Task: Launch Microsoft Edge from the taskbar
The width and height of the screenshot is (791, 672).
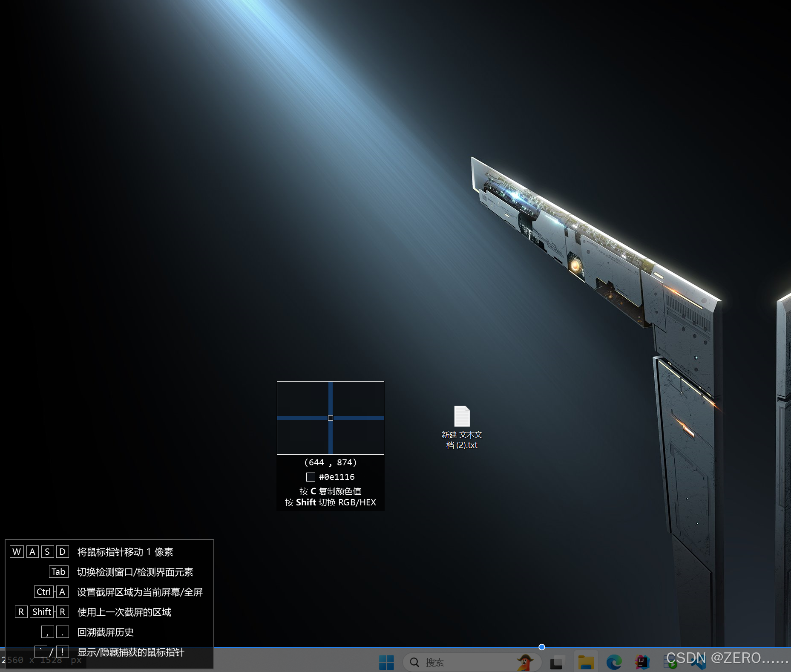Action: coord(614,663)
